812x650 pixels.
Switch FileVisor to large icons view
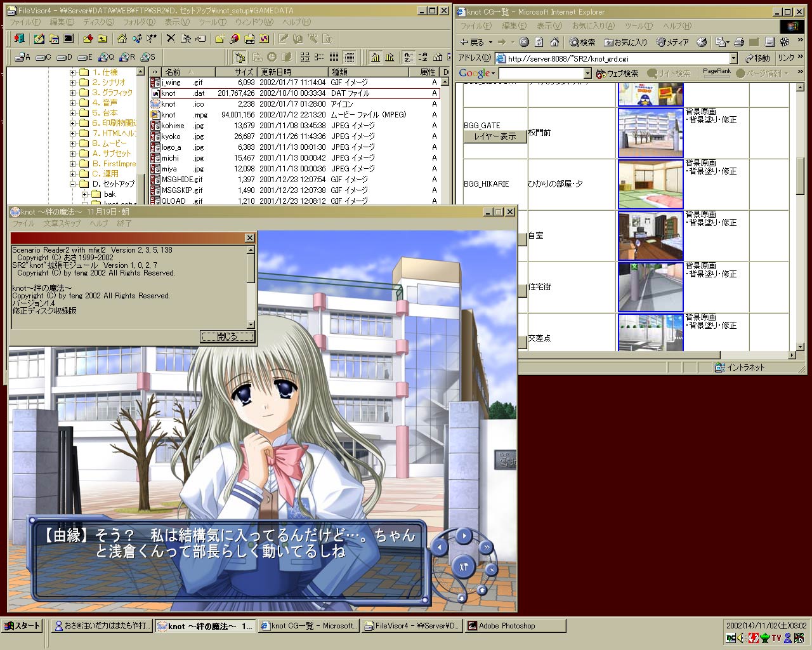[x=305, y=57]
